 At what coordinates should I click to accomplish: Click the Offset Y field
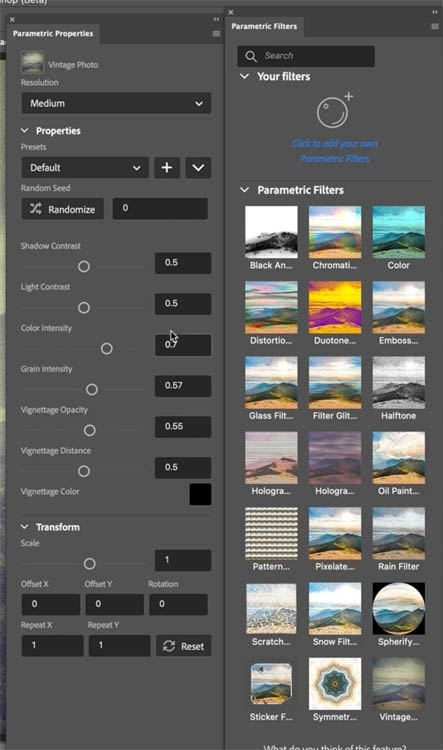[115, 605]
